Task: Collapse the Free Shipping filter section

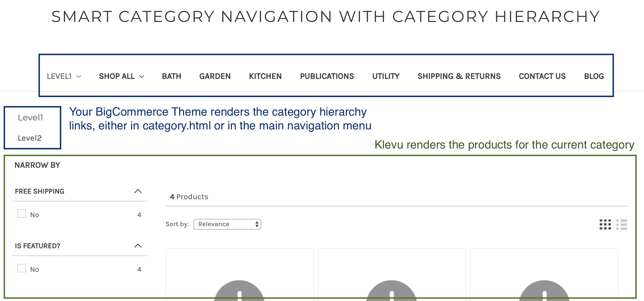Action: click(138, 191)
